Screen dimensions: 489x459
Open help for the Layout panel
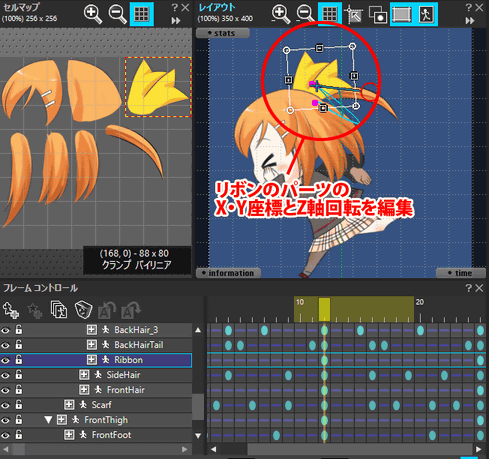click(x=469, y=7)
